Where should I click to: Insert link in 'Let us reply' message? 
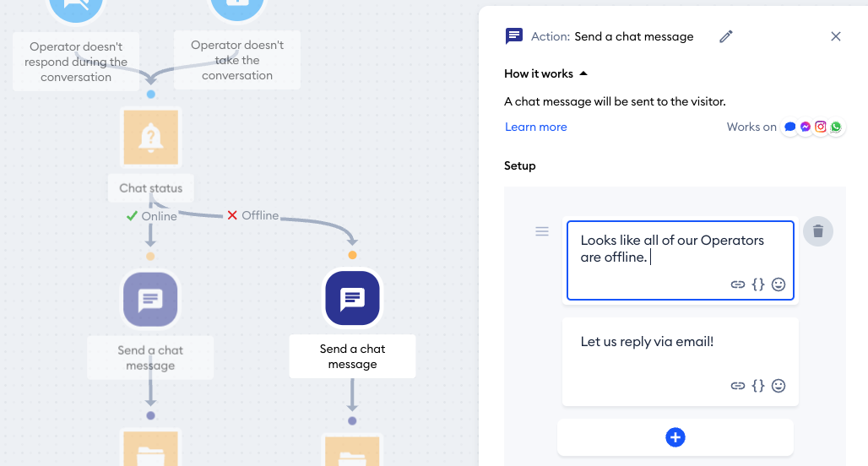[x=738, y=386]
